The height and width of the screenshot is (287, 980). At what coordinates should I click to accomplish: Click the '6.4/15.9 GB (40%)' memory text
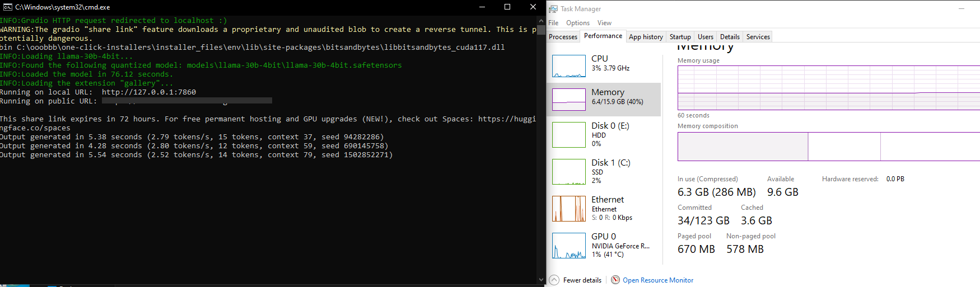tap(618, 102)
